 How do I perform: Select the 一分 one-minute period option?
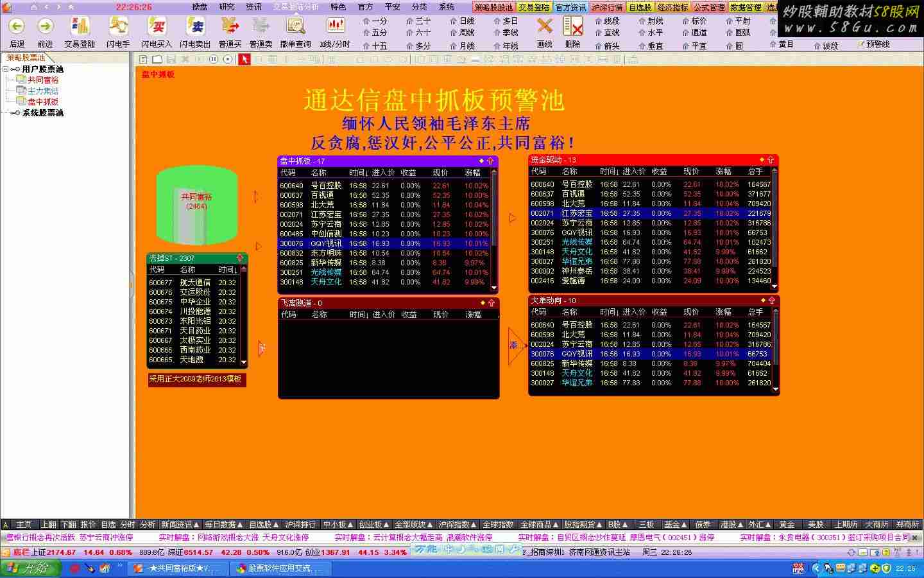pos(375,21)
